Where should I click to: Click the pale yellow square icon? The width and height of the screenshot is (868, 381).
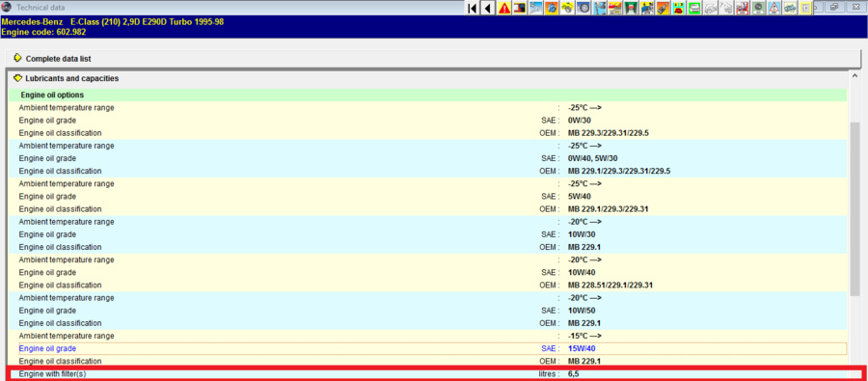805,8
